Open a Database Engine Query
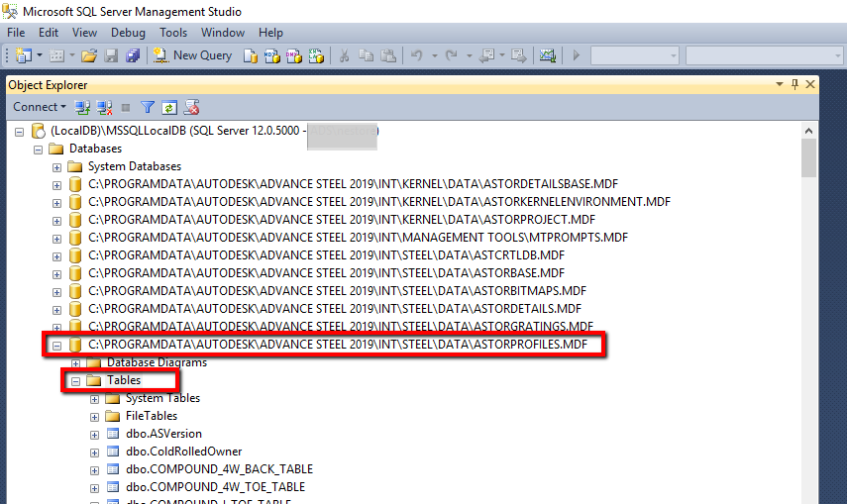847x504 pixels. coord(250,55)
